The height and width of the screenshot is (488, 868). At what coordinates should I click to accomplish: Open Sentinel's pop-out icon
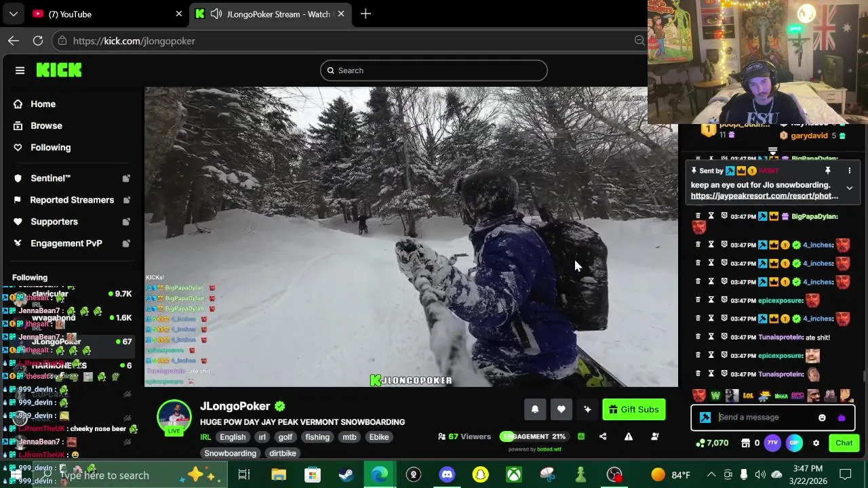[126, 178]
